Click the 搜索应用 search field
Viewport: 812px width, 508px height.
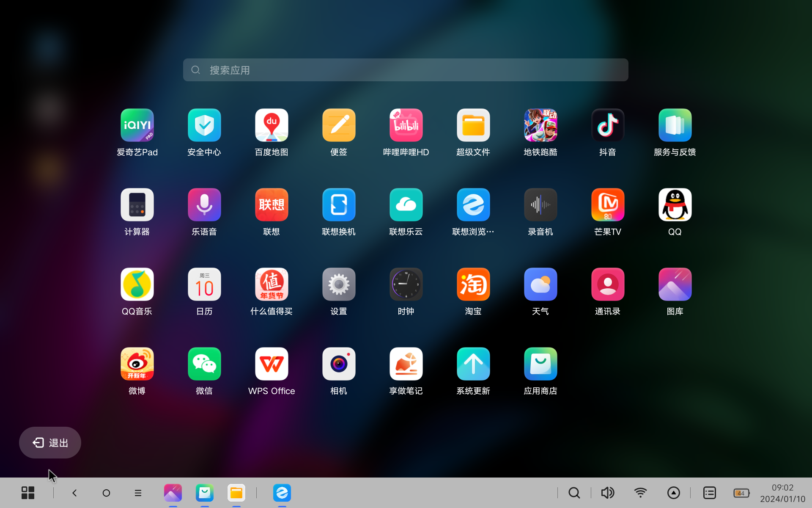pos(406,70)
